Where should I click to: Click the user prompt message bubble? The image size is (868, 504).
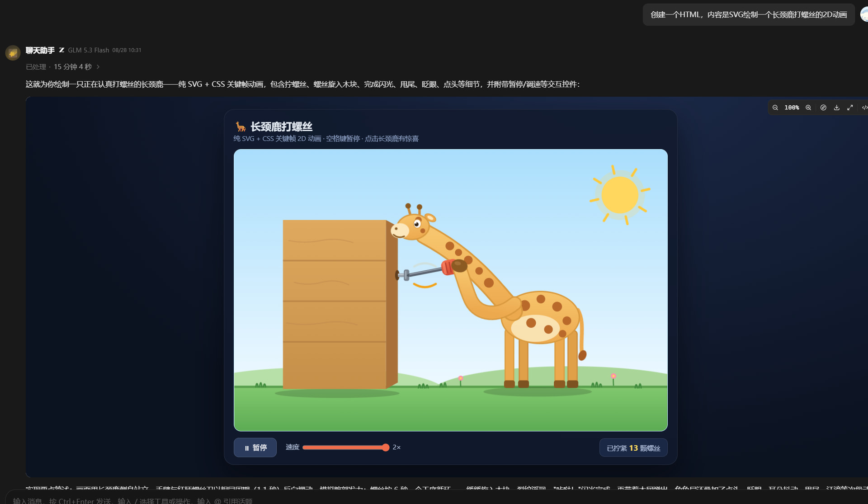(749, 15)
